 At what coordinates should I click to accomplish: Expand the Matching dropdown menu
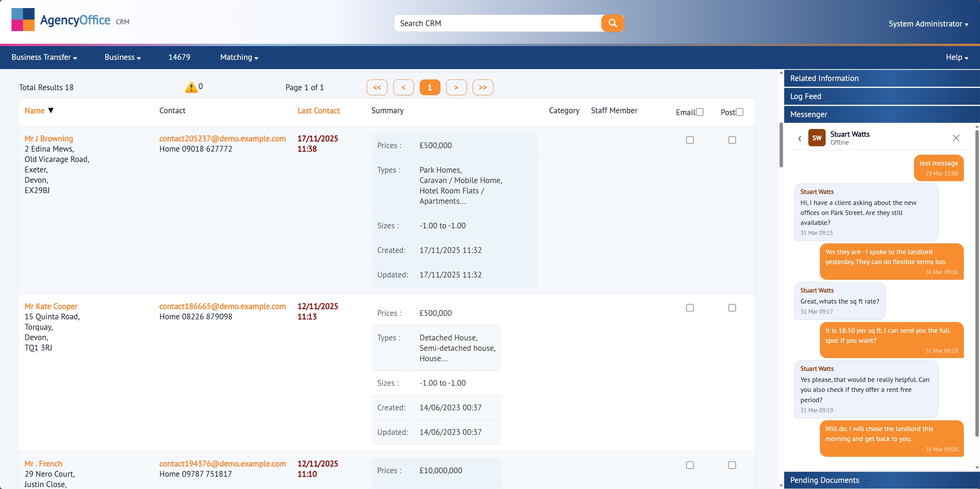[239, 57]
